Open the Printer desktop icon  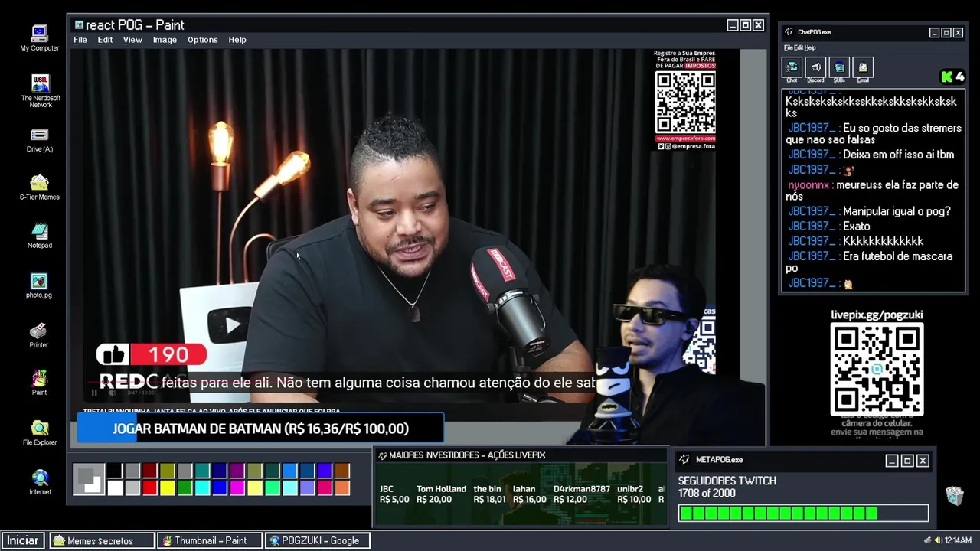(39, 335)
